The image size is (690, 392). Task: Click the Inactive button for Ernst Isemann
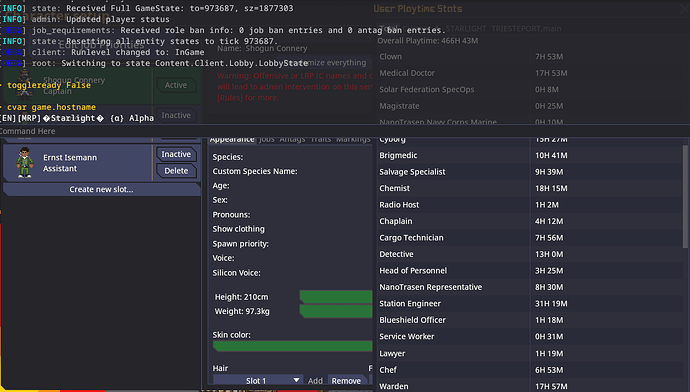[176, 154]
